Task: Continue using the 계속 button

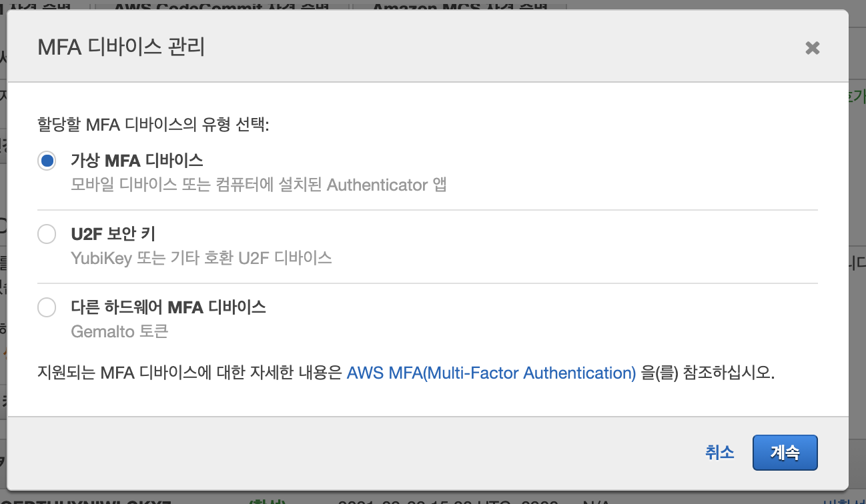Action: (x=785, y=453)
